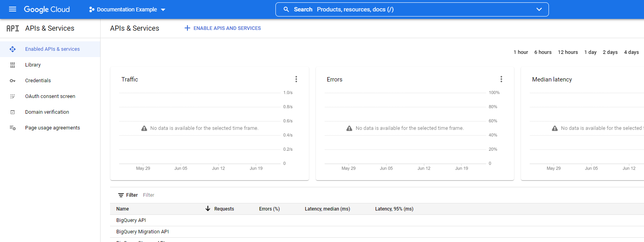Click the warning icon in the Traffic chart
The width and height of the screenshot is (644, 242).
[x=144, y=128]
